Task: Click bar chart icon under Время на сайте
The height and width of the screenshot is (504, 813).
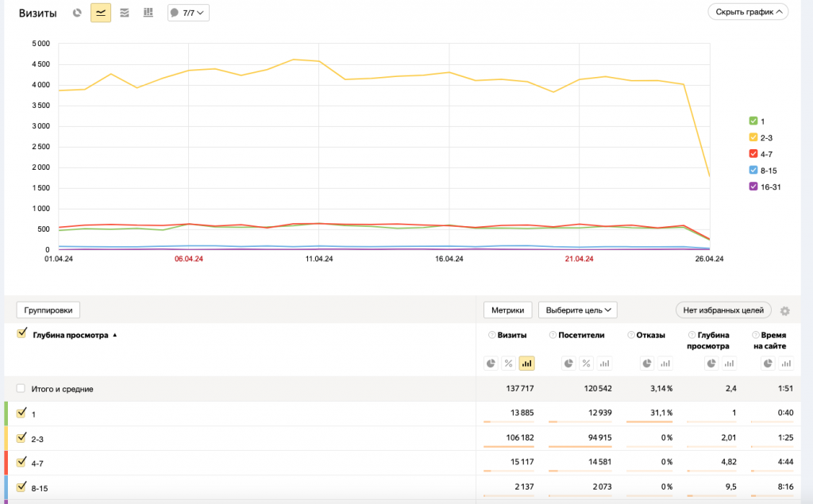Action: [786, 364]
